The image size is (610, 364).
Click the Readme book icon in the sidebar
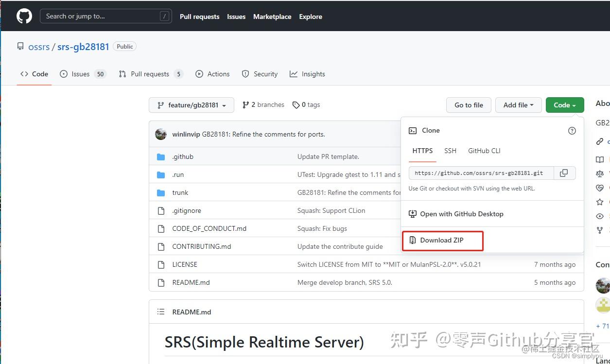[599, 159]
